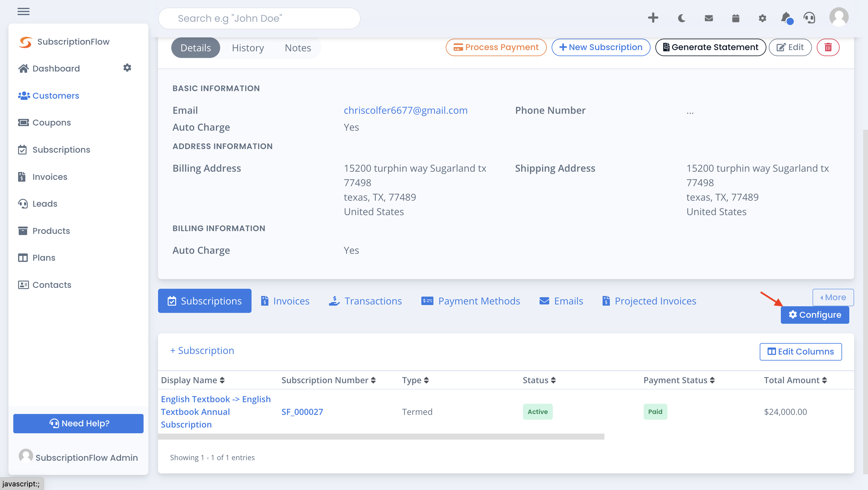
Task: Sort by Subscription Number column
Action: click(x=328, y=380)
